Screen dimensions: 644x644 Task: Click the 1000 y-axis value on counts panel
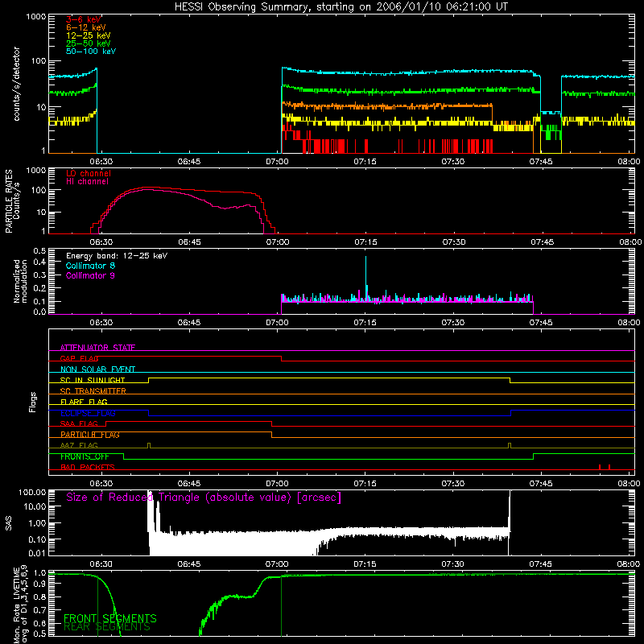click(x=35, y=17)
